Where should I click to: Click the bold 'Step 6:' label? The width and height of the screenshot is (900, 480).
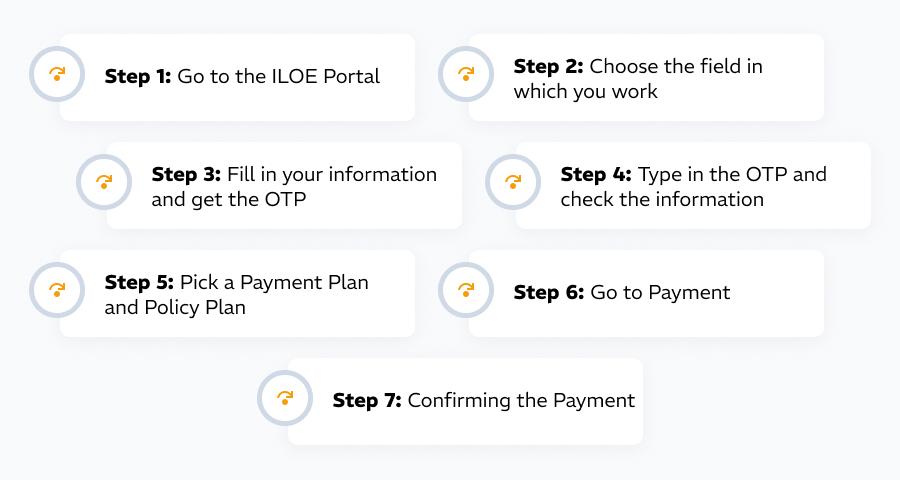[x=548, y=293]
